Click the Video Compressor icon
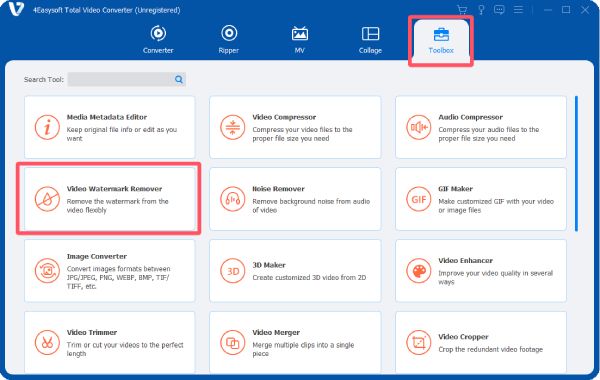This screenshot has width=600, height=380. (x=233, y=127)
